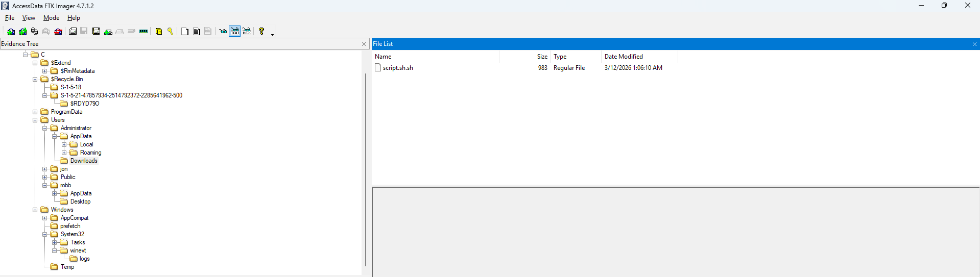Image resolution: width=980 pixels, height=277 pixels.
Task: Select the Downloads folder under Administrator
Action: [84, 161]
